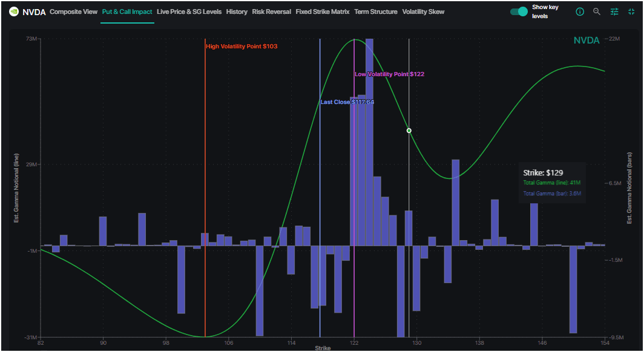Image resolution: width=644 pixels, height=352 pixels.
Task: Click the zoom out magnifier icon
Action: 597,11
